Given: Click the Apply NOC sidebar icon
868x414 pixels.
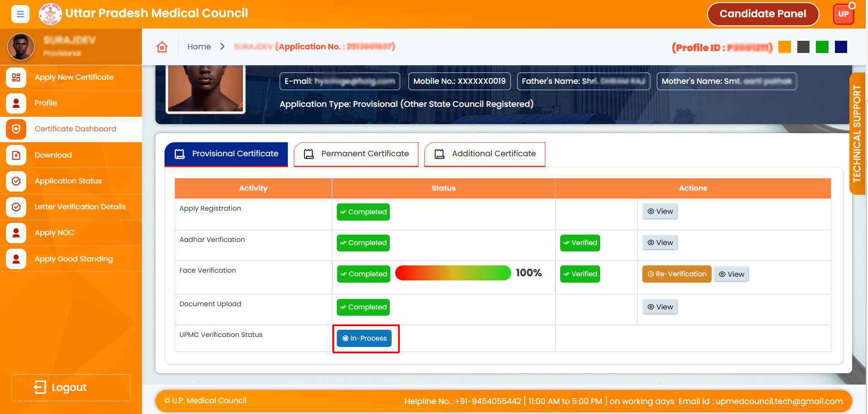Looking at the screenshot, I should pyautogui.click(x=16, y=233).
